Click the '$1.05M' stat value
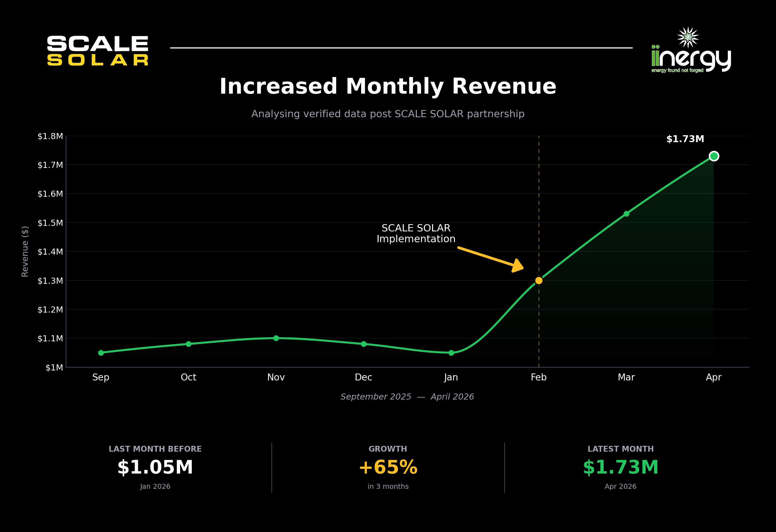Screen dimensions: 776x532 point(155,467)
